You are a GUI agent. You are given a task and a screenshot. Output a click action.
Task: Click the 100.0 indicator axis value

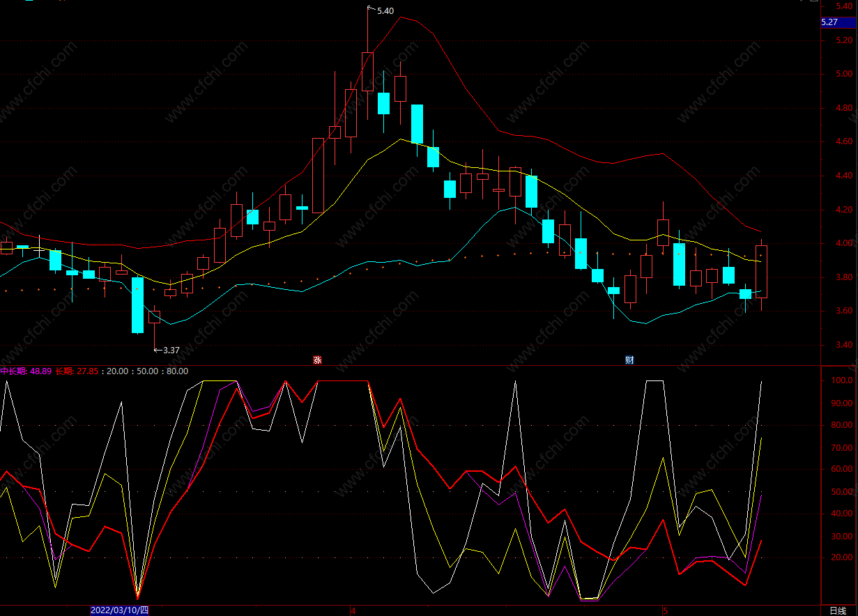tap(842, 381)
